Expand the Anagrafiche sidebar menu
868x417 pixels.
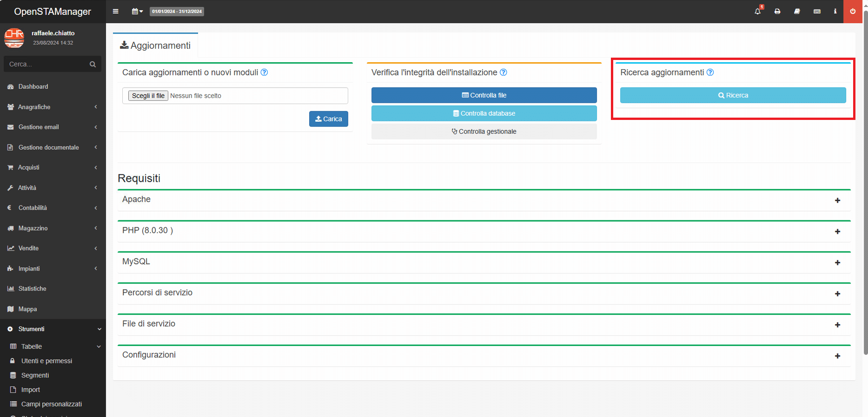(x=53, y=107)
